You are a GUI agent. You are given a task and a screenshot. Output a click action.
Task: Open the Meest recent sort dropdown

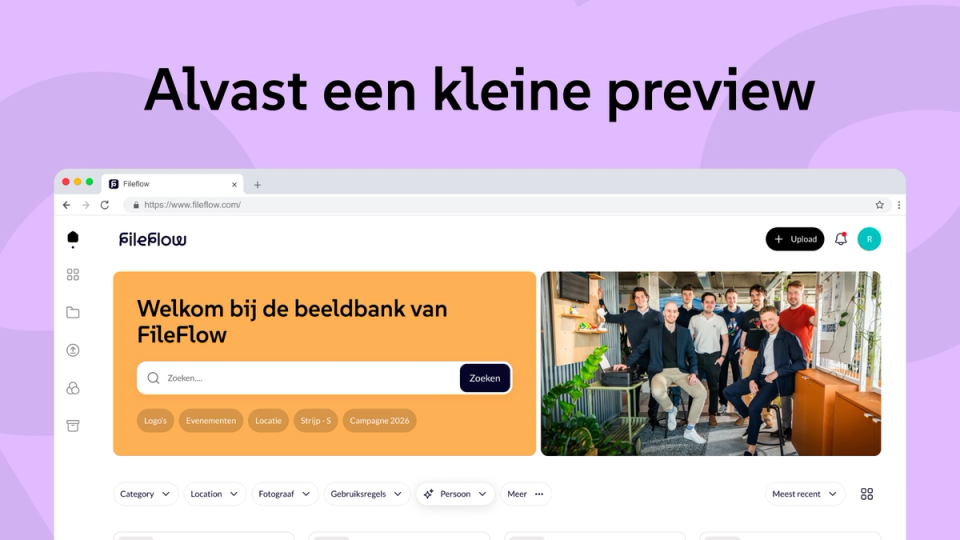tap(804, 494)
